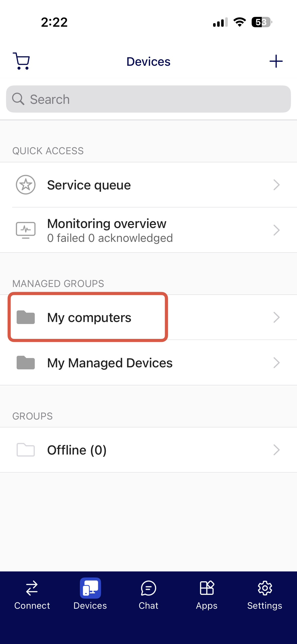This screenshot has width=297, height=644.
Task: Tap the plus add device icon
Action: point(276,61)
